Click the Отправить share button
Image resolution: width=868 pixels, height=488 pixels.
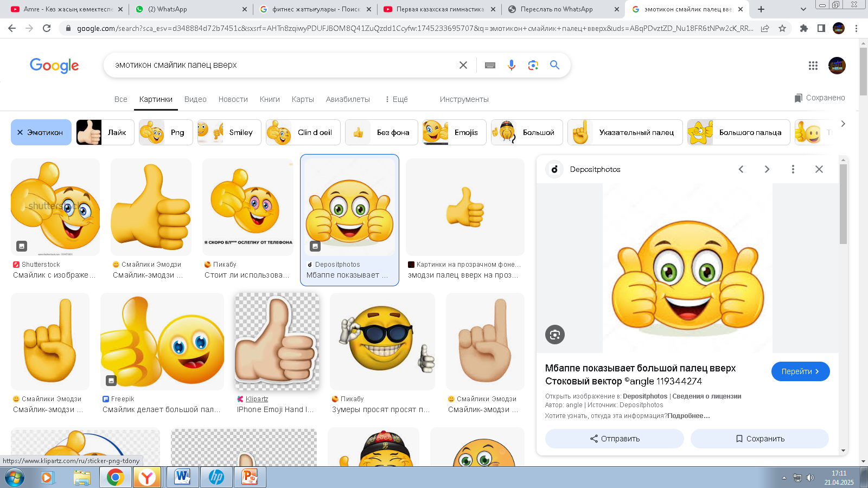(x=615, y=439)
